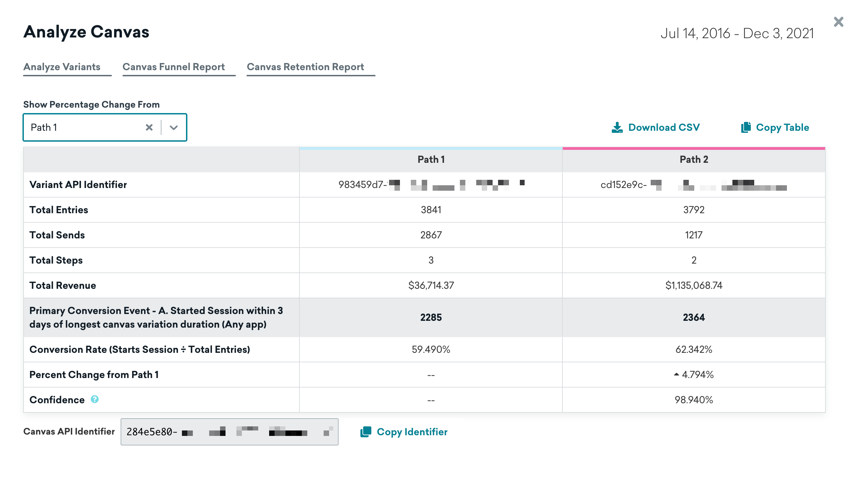Switch to the Analyze Variants tab
This screenshot has height=487, width=868.
[62, 67]
